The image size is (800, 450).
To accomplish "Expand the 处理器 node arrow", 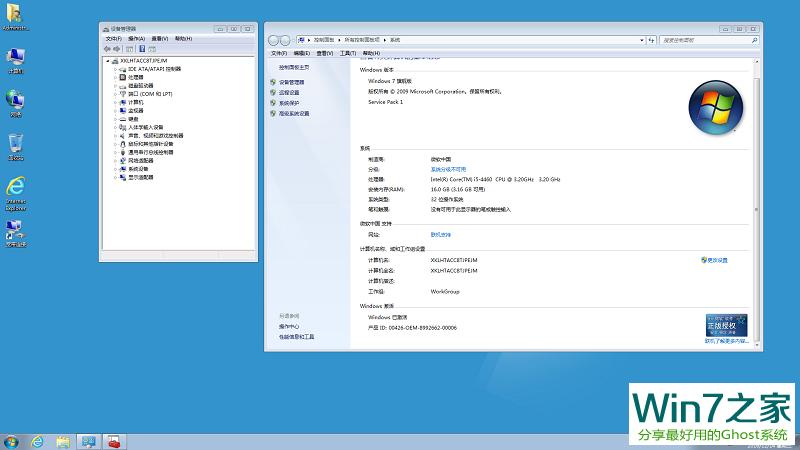I will click(x=115, y=78).
